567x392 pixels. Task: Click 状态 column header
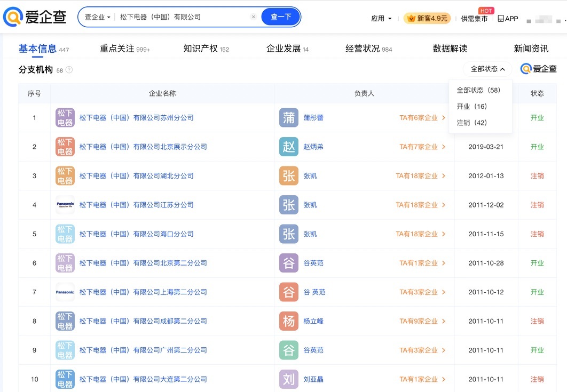537,93
